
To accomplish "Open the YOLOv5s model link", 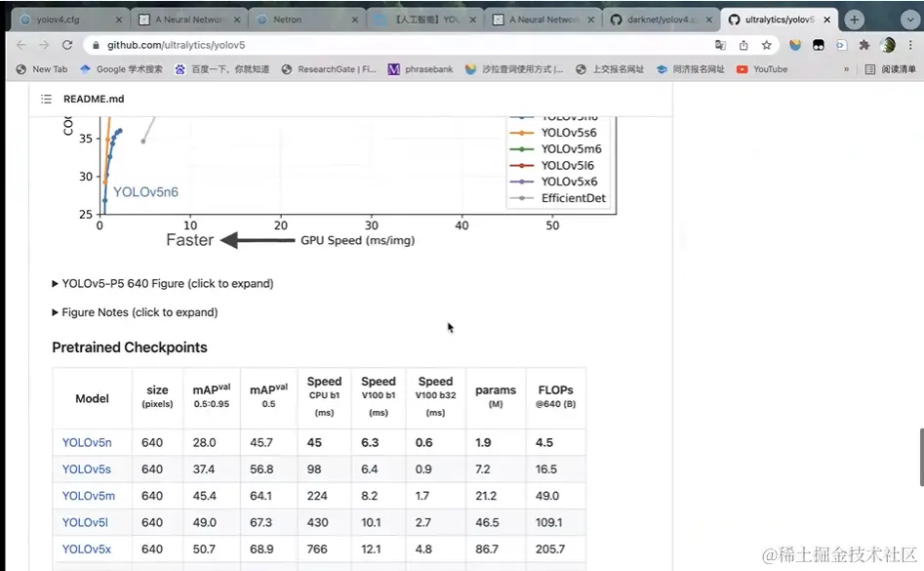I will (87, 469).
